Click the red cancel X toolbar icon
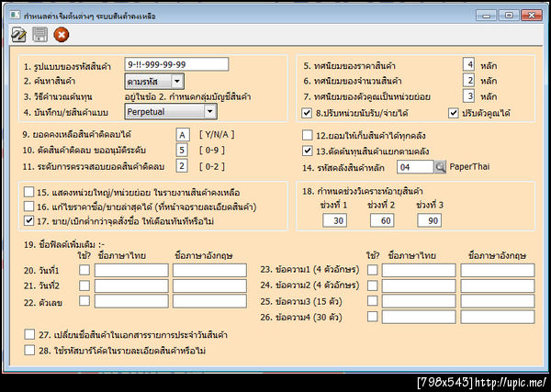 [x=62, y=35]
